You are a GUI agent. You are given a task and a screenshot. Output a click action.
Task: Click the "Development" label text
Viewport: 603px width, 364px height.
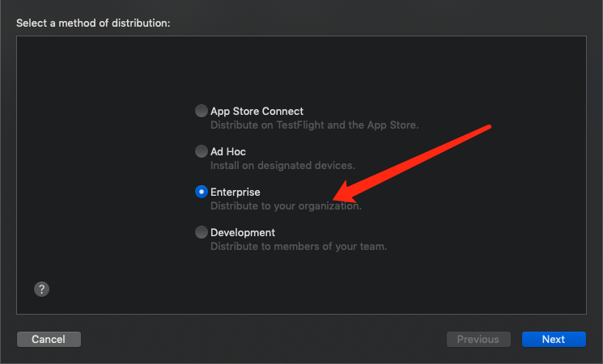(243, 232)
